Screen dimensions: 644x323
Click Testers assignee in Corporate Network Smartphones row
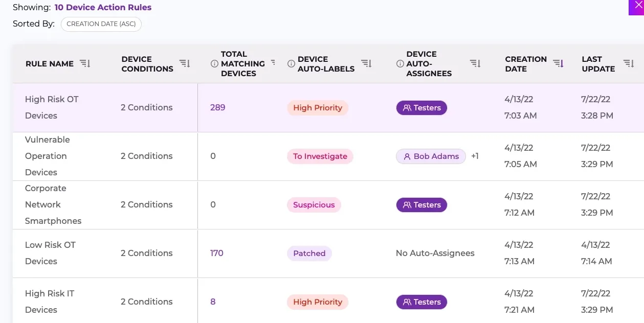[x=421, y=205]
